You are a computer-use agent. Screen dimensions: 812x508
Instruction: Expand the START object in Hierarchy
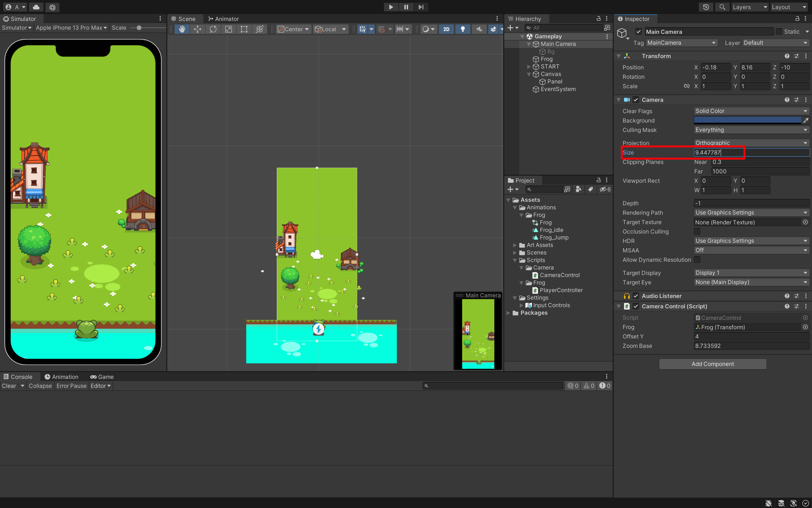pyautogui.click(x=529, y=67)
